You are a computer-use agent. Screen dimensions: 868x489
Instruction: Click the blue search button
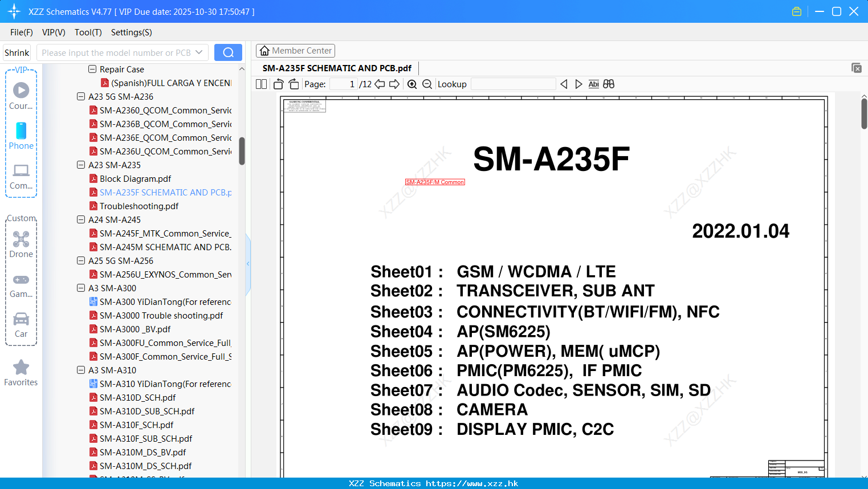point(228,52)
